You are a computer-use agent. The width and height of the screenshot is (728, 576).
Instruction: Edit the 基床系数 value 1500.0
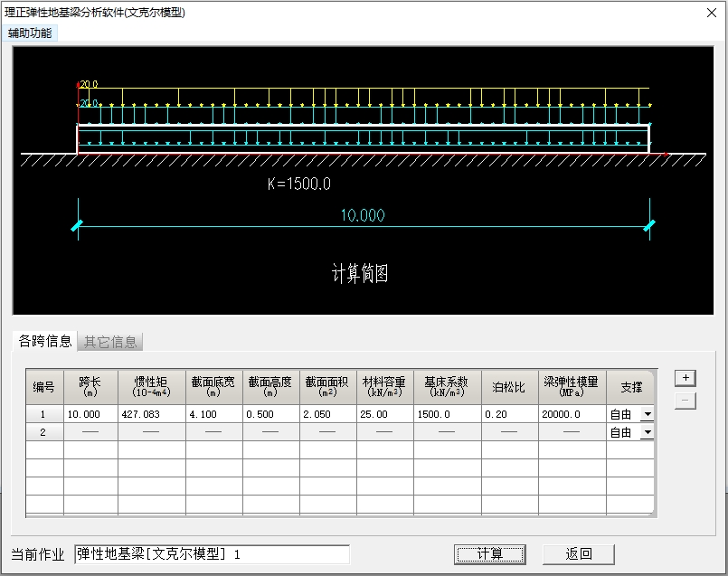(447, 414)
